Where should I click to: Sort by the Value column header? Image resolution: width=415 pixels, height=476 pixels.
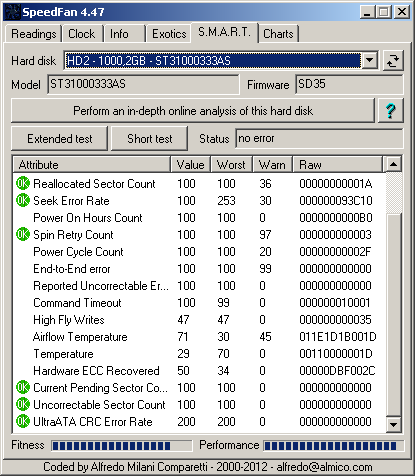pyautogui.click(x=191, y=165)
